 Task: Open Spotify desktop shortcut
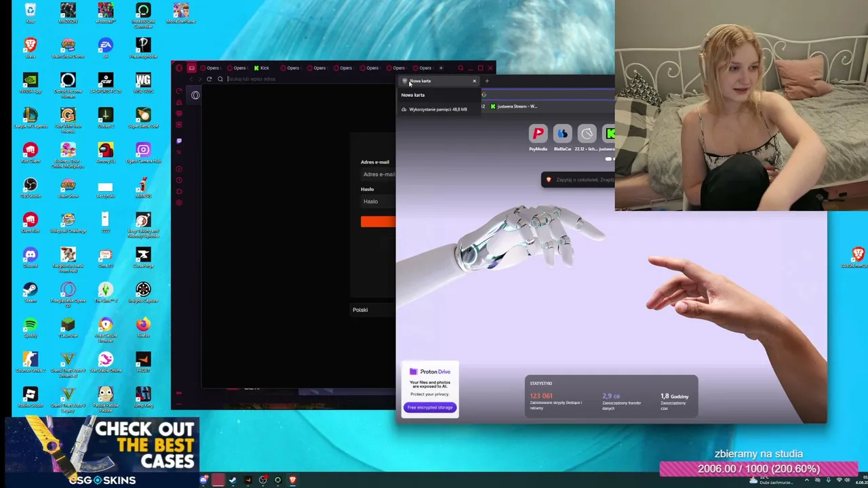click(30, 328)
